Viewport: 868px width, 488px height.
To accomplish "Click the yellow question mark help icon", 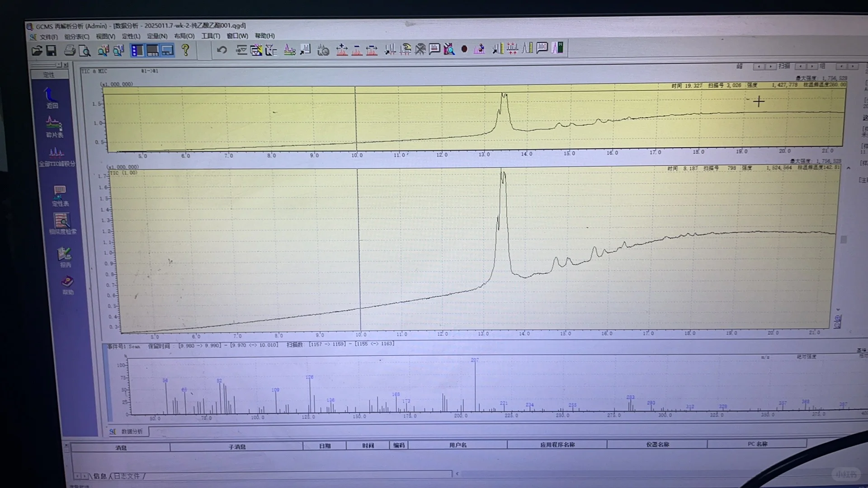I will [185, 50].
